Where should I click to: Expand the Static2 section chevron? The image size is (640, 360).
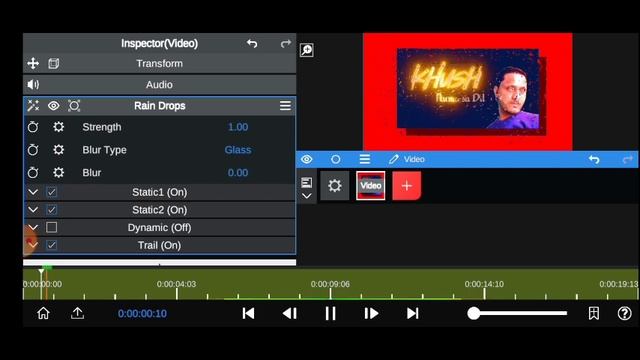pos(33,210)
